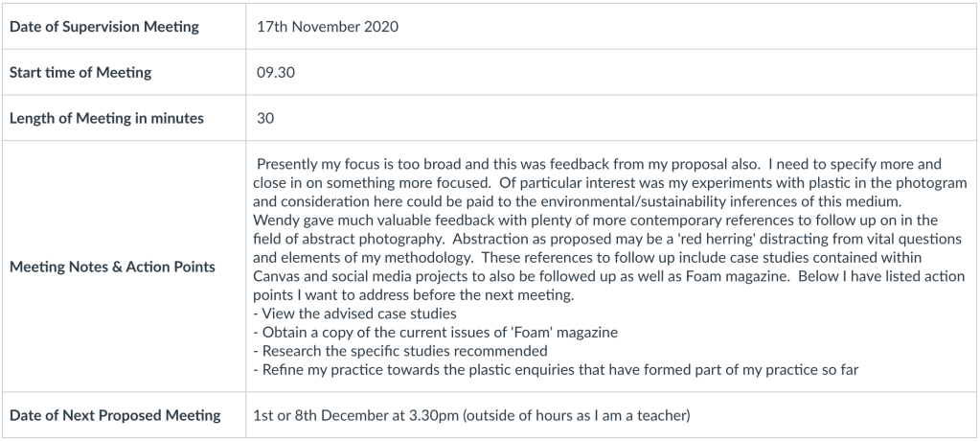Click the 'Obtain a copy' Foam magazine action point
Image resolution: width=980 pixels, height=442 pixels.
(436, 332)
